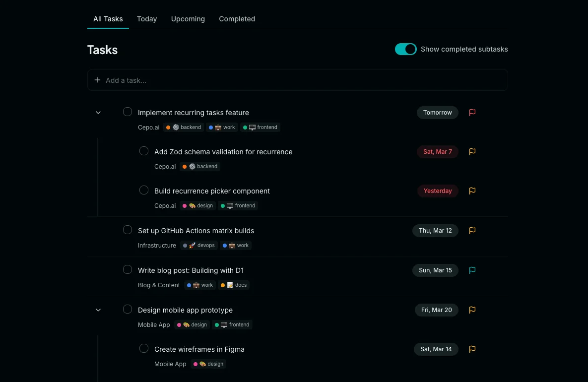Switch to the Today tab
Screen dimensions: 588x382
point(146,19)
